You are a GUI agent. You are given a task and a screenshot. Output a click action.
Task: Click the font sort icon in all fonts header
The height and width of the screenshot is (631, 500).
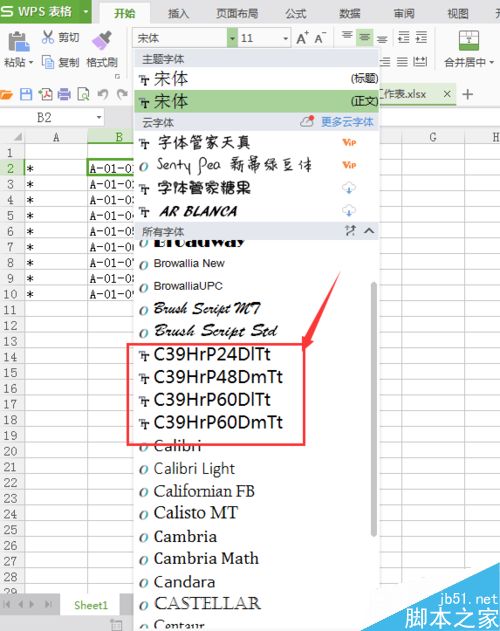[350, 231]
